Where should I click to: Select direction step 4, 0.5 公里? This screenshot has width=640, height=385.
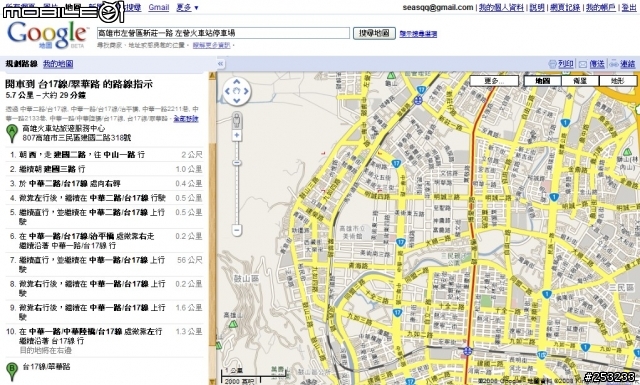click(104, 198)
